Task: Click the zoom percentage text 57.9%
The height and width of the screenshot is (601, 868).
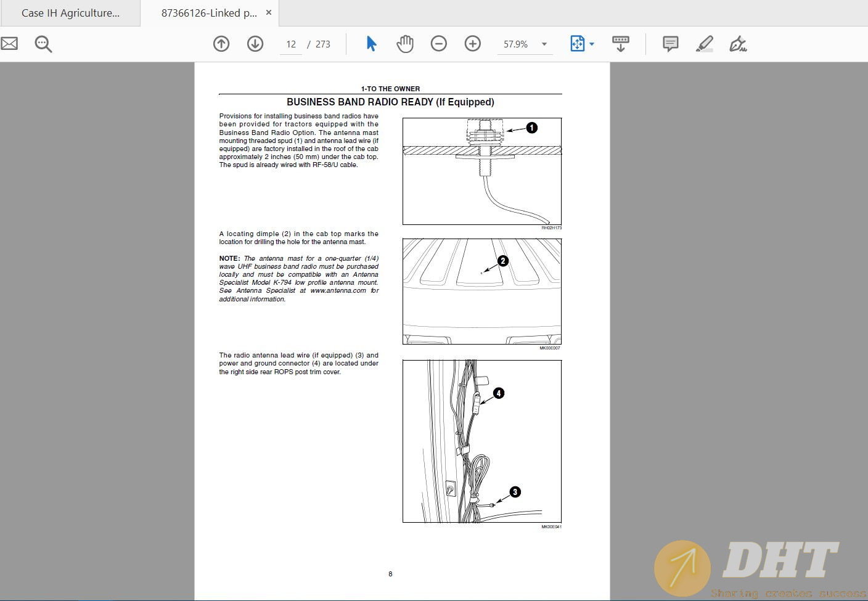Action: [x=515, y=44]
